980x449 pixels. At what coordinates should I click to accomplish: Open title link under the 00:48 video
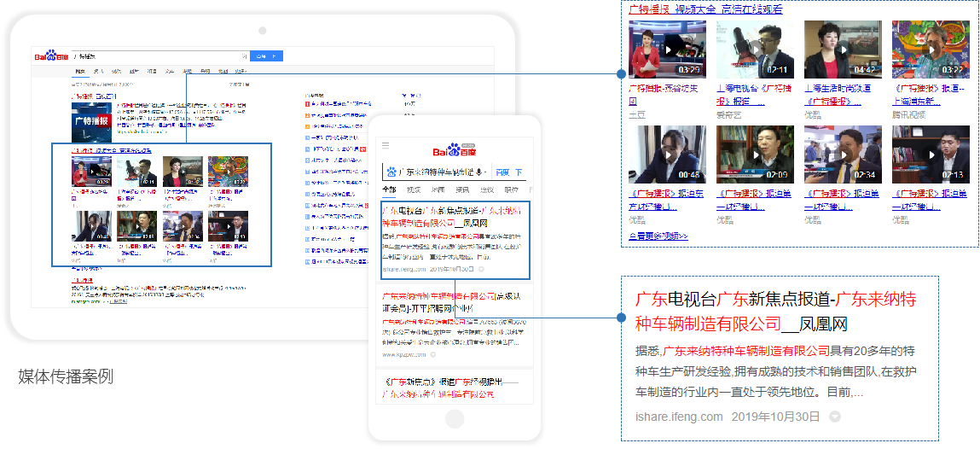665,200
